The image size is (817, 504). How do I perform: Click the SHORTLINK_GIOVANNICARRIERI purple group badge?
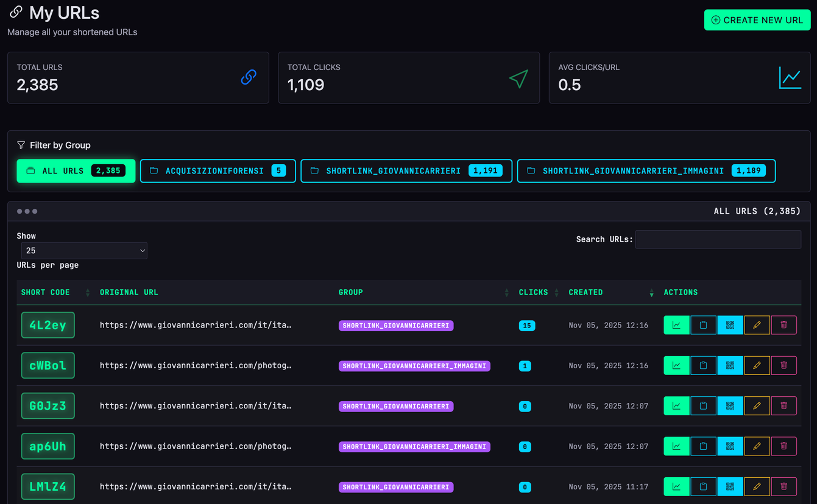[396, 325]
